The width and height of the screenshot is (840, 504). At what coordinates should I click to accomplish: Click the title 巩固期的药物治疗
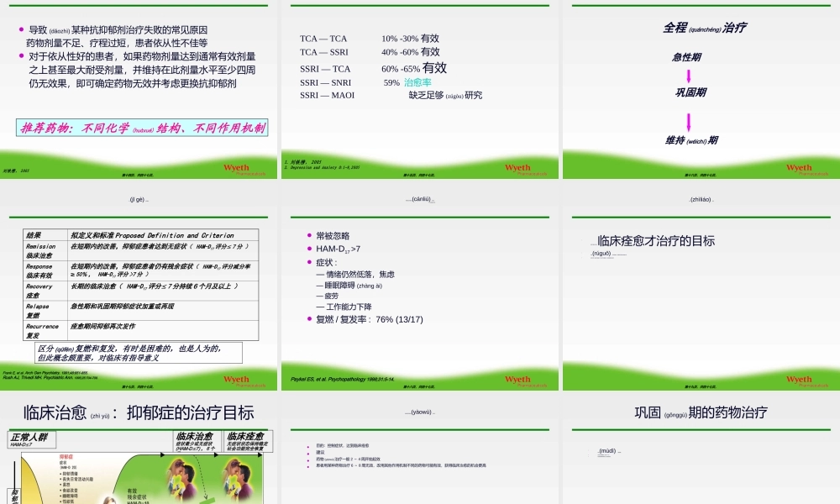click(701, 411)
